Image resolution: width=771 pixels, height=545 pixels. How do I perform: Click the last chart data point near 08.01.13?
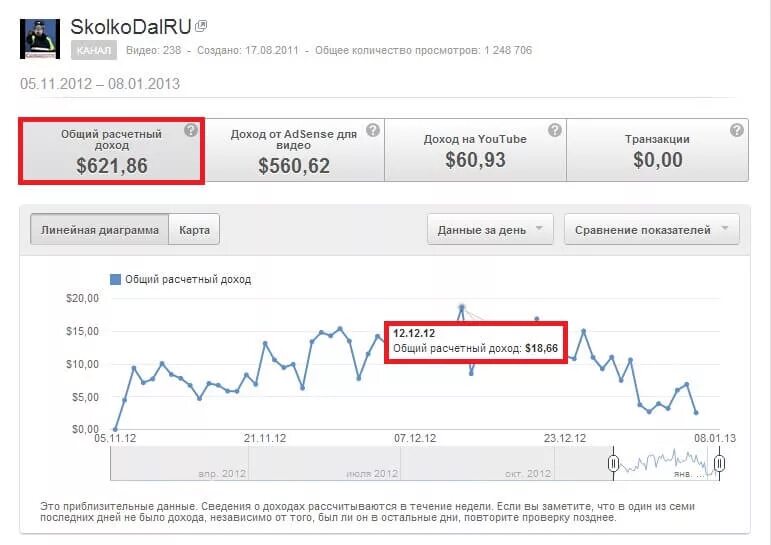696,413
